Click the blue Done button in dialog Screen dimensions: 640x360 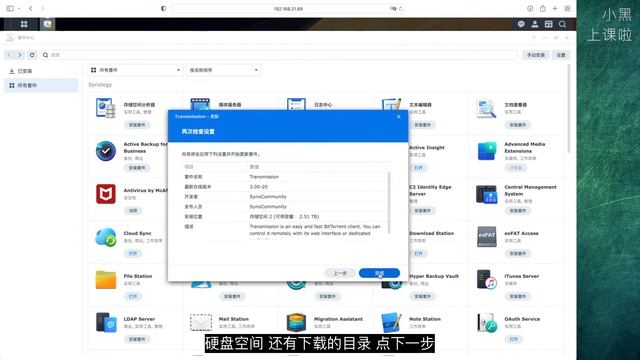pyautogui.click(x=379, y=273)
